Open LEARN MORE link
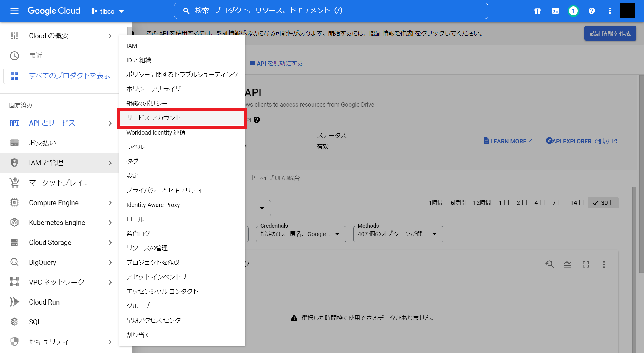Image resolution: width=644 pixels, height=353 pixels. pos(508,141)
